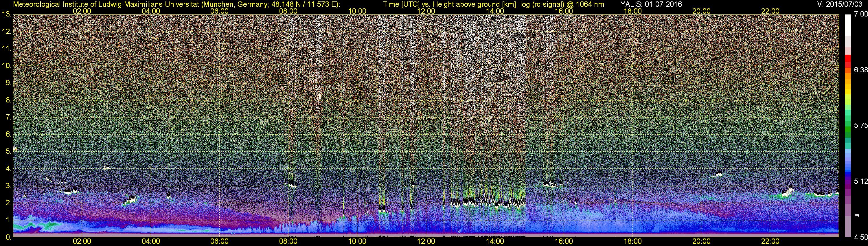This screenshot has height=246, width=868.
Task: Select the 22:00 label on top time axis
Action: pyautogui.click(x=770, y=11)
